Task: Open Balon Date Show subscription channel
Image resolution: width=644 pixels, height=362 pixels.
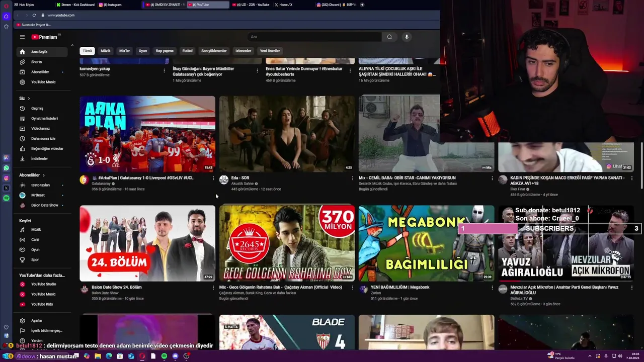Action: (x=41, y=205)
